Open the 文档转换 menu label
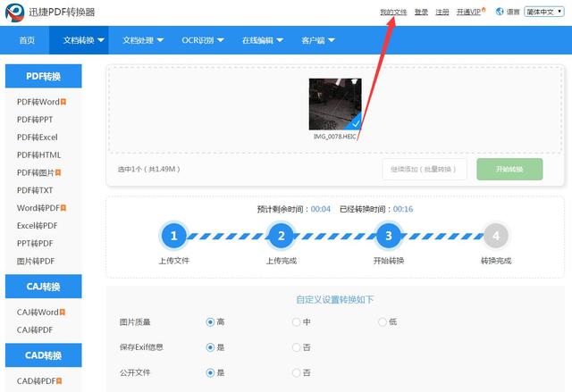 (x=79, y=40)
